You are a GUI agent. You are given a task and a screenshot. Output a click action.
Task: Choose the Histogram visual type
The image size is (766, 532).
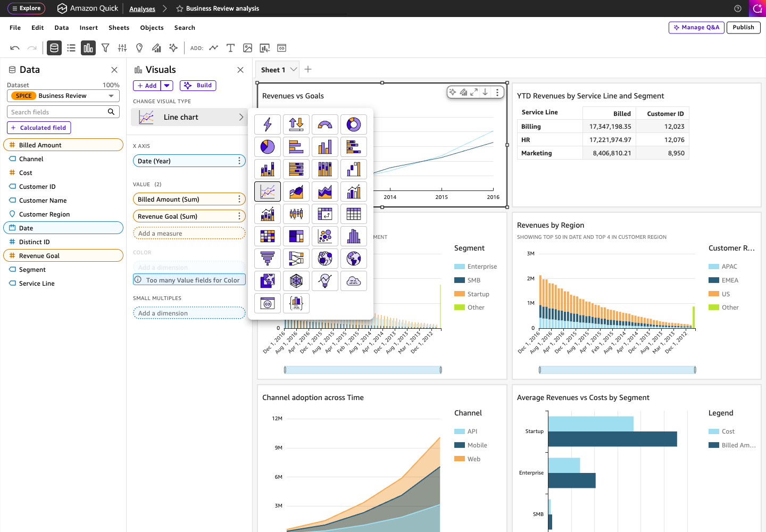click(x=354, y=236)
